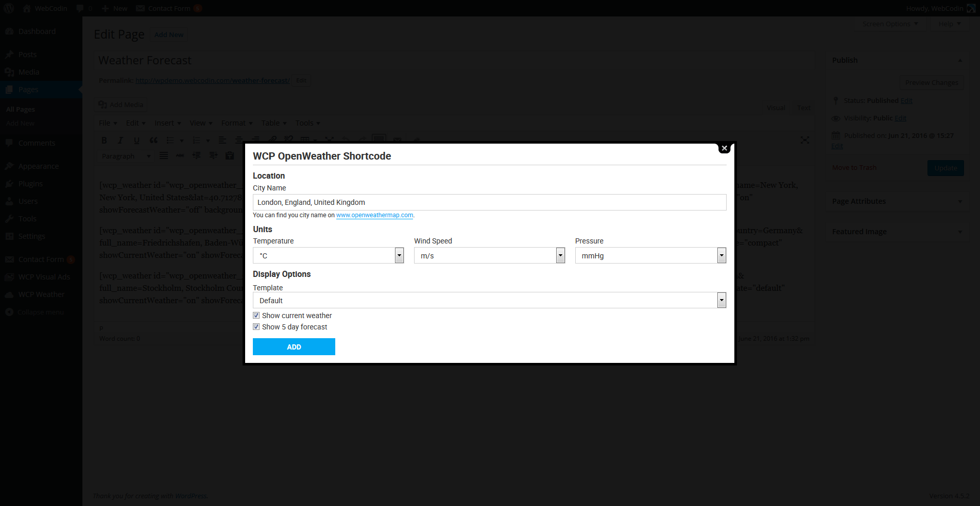Open WCP Weather in sidebar

[41, 294]
